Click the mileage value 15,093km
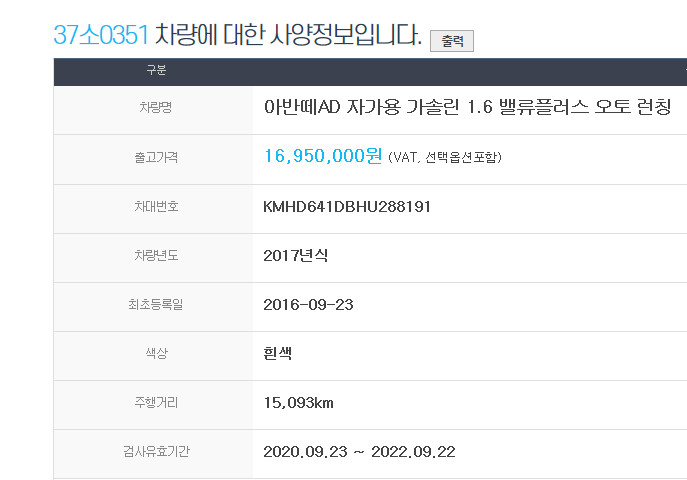 point(298,402)
